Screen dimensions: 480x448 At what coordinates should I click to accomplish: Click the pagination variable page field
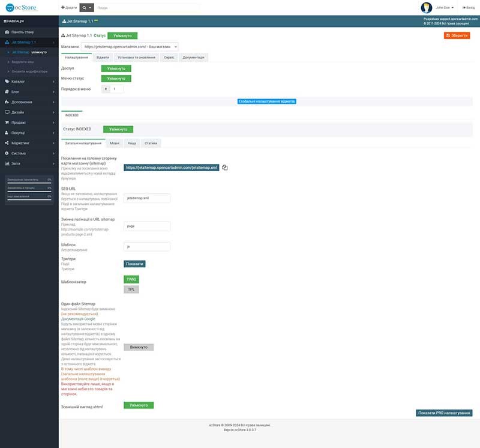pos(147,226)
